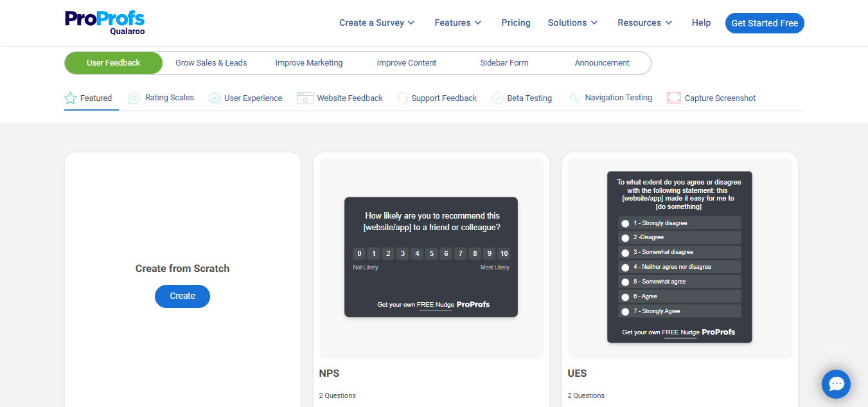Switch to Sidebar Form tab

[504, 63]
